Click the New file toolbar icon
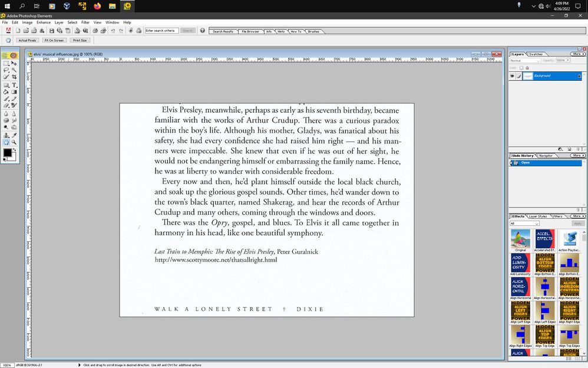The image size is (588, 368). [x=18, y=31]
